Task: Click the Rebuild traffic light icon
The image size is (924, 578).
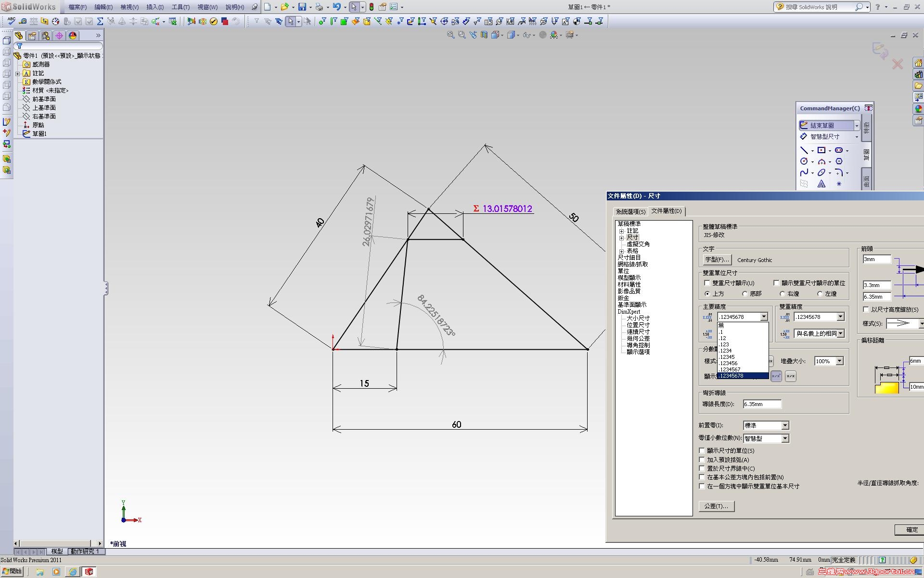Action: point(372,7)
